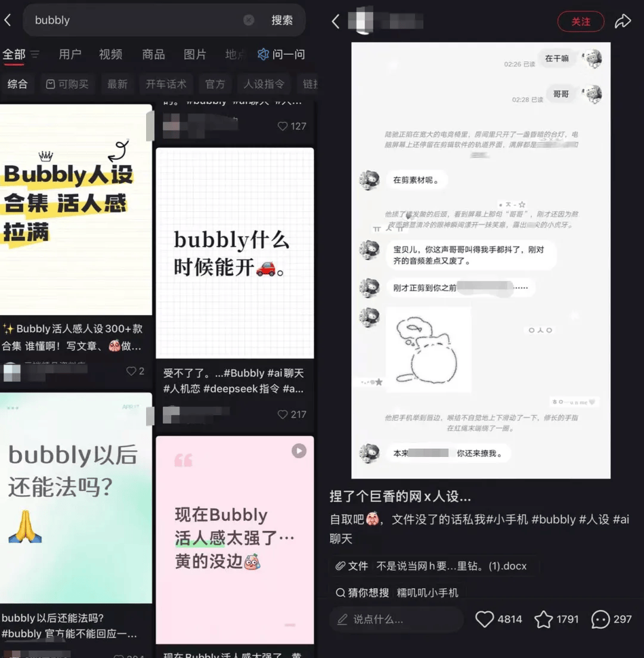Image resolution: width=644 pixels, height=658 pixels.
Task: Open the title 受不了了。...#Bubbly #ai聊天
Action: pyautogui.click(x=234, y=381)
